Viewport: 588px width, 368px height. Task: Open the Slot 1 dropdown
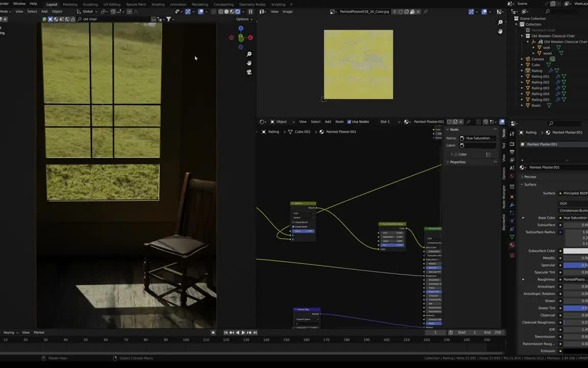[x=384, y=121]
